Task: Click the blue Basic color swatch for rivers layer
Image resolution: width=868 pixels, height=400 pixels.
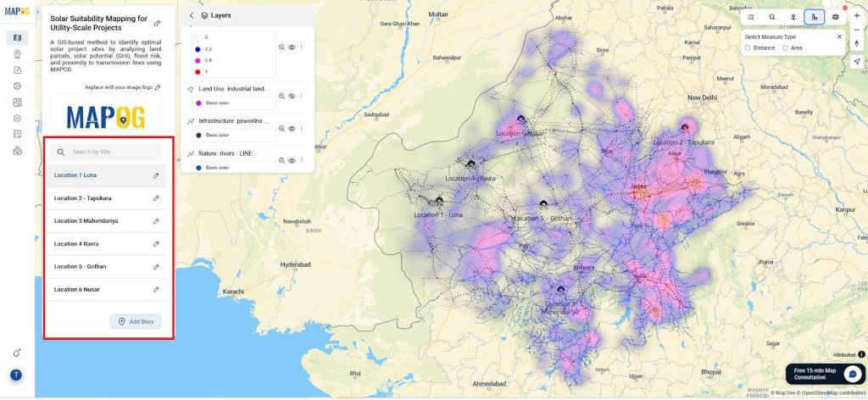Action: click(198, 167)
